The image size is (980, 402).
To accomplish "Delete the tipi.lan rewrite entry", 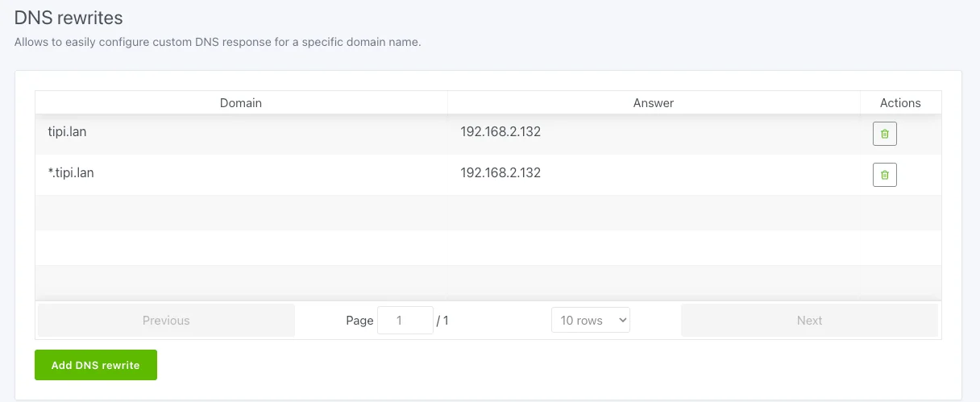I will (884, 134).
